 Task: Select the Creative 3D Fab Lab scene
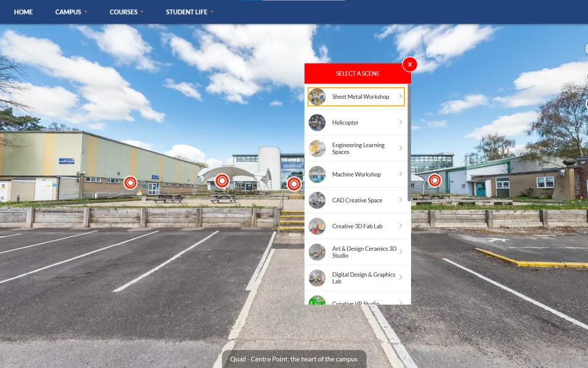[x=356, y=226]
